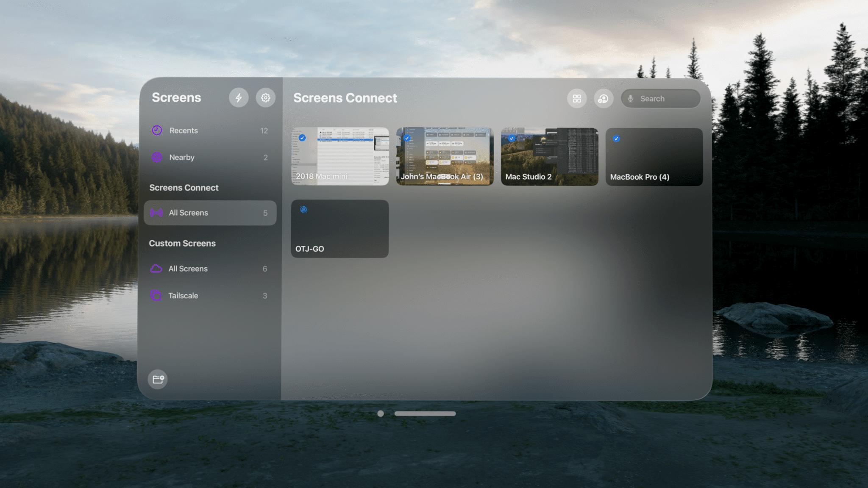Viewport: 868px width, 488px height.
Task: Expand Screens Connect section in sidebar
Action: (x=184, y=187)
